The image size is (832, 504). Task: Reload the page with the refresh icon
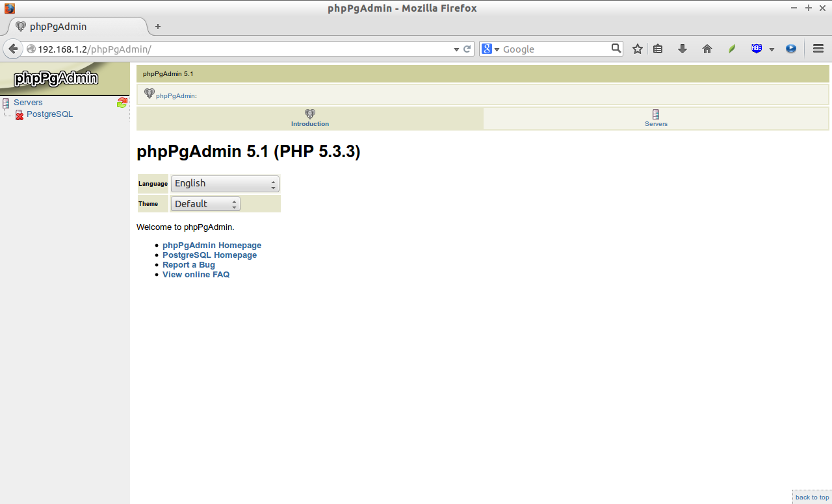point(467,49)
